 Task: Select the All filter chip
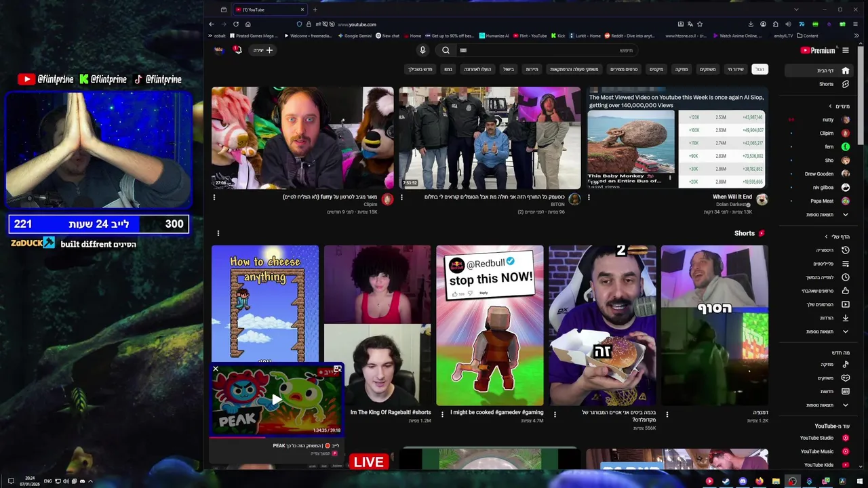(760, 69)
